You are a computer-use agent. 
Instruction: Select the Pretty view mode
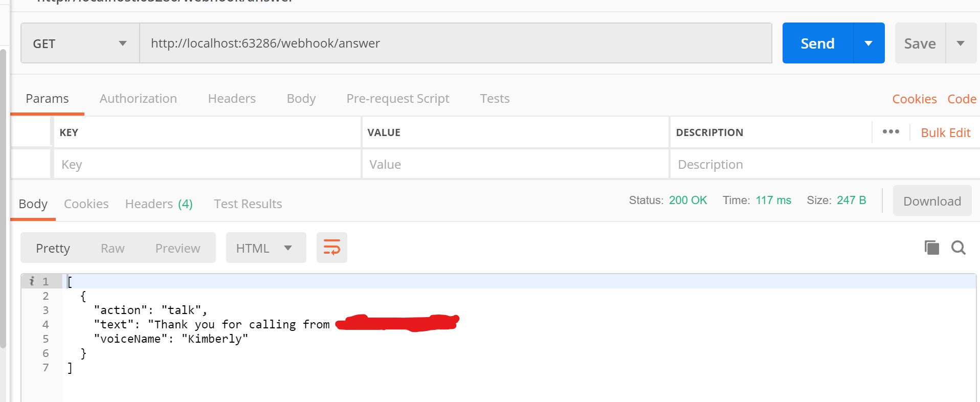click(x=53, y=248)
